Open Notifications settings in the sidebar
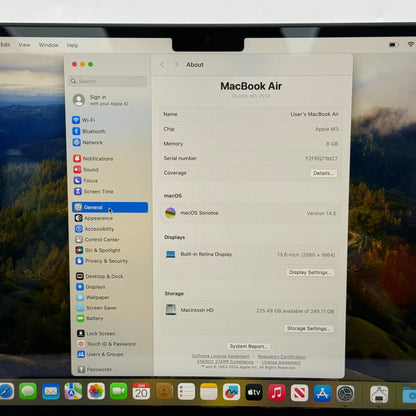This screenshot has height=416, width=416. point(93,159)
